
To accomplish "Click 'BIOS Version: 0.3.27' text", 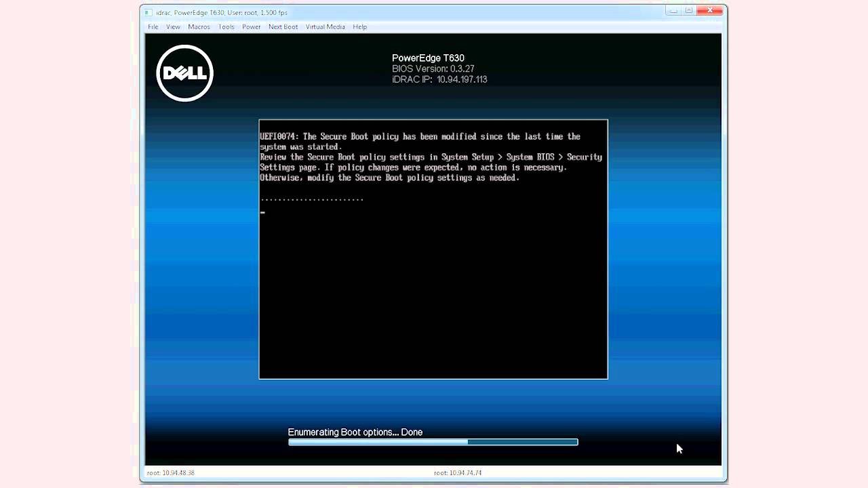I will point(433,68).
